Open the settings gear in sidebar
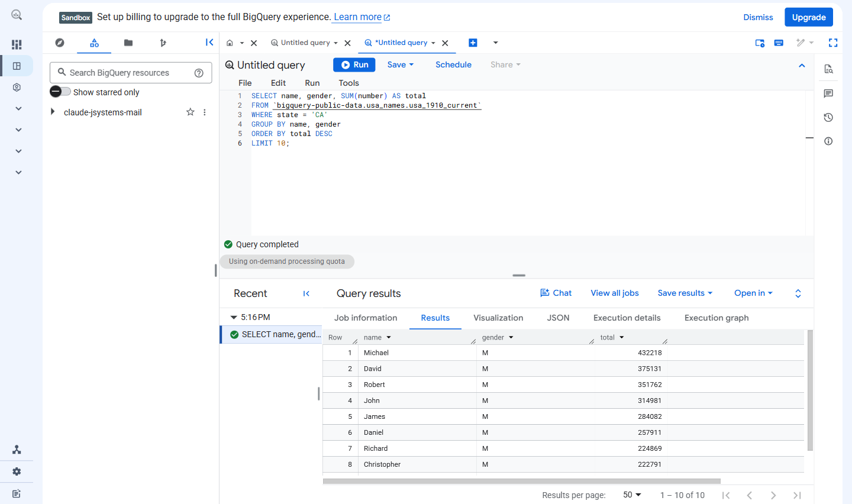The height and width of the screenshot is (504, 852). [x=17, y=471]
